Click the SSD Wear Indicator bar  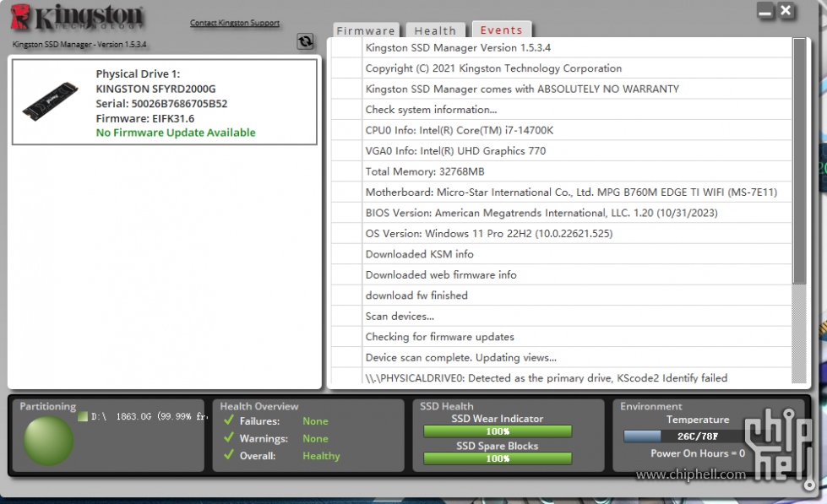point(498,431)
